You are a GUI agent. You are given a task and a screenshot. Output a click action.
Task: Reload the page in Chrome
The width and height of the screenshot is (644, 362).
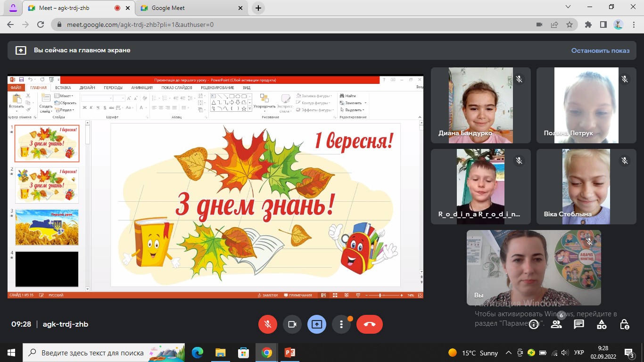pyautogui.click(x=41, y=25)
